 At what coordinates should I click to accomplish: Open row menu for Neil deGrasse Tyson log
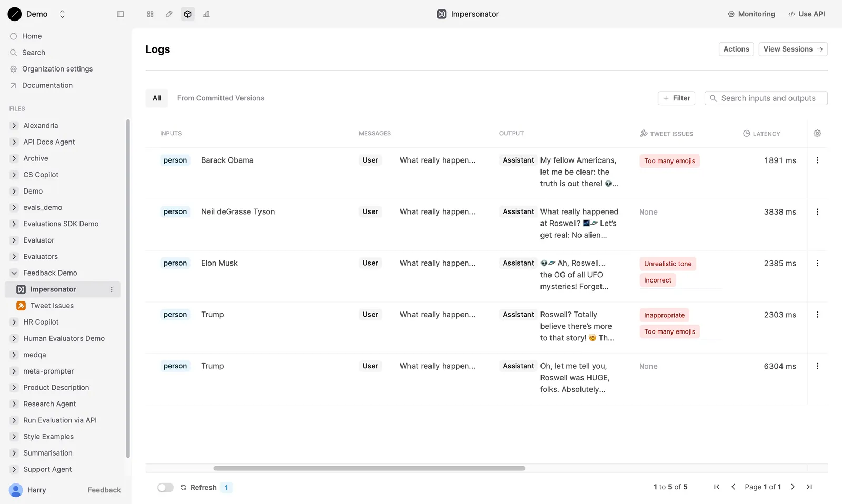tap(817, 212)
